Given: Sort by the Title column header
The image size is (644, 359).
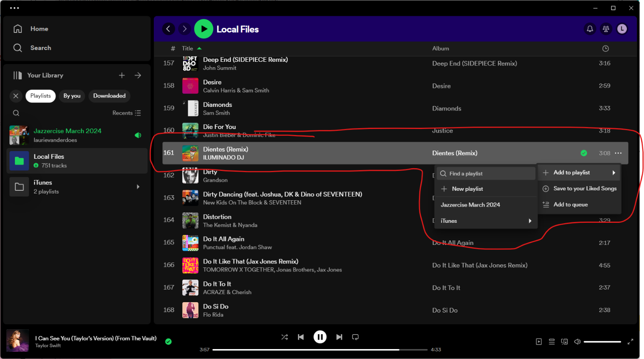Looking at the screenshot, I should click(188, 49).
